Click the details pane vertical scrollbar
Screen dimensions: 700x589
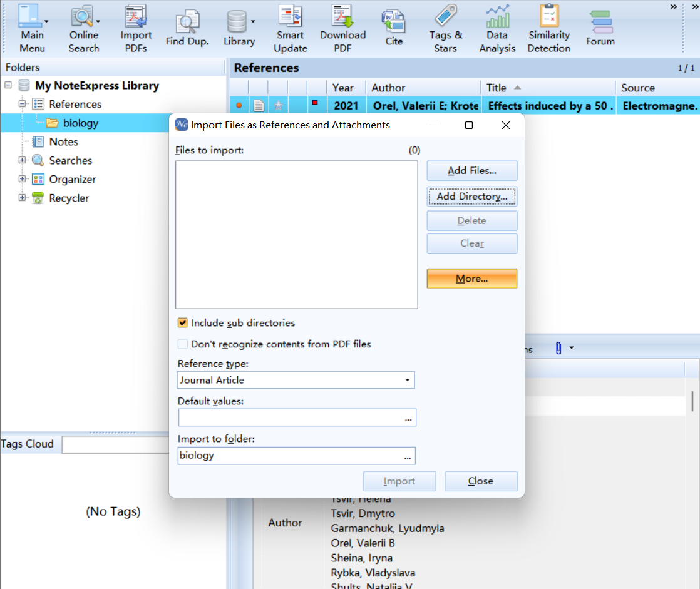[x=692, y=402]
